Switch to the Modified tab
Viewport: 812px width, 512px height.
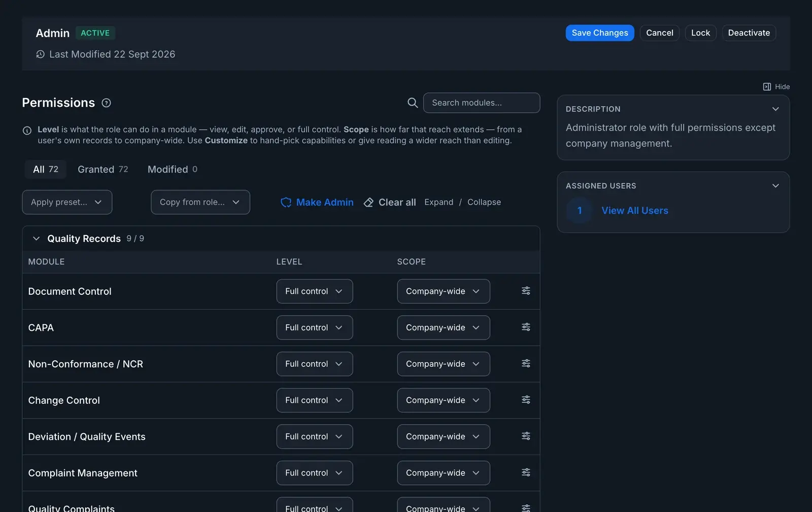(173, 169)
